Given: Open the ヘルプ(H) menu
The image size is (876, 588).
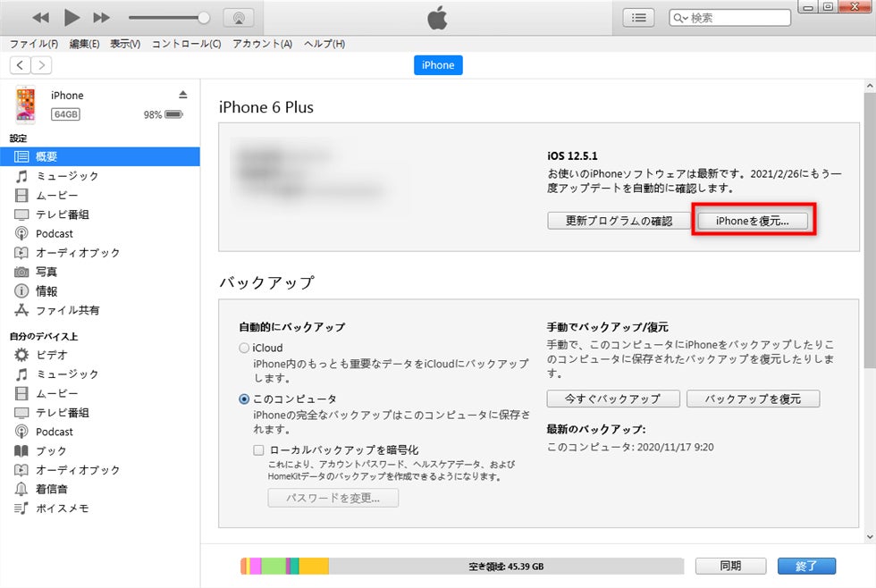Looking at the screenshot, I should 324,44.
